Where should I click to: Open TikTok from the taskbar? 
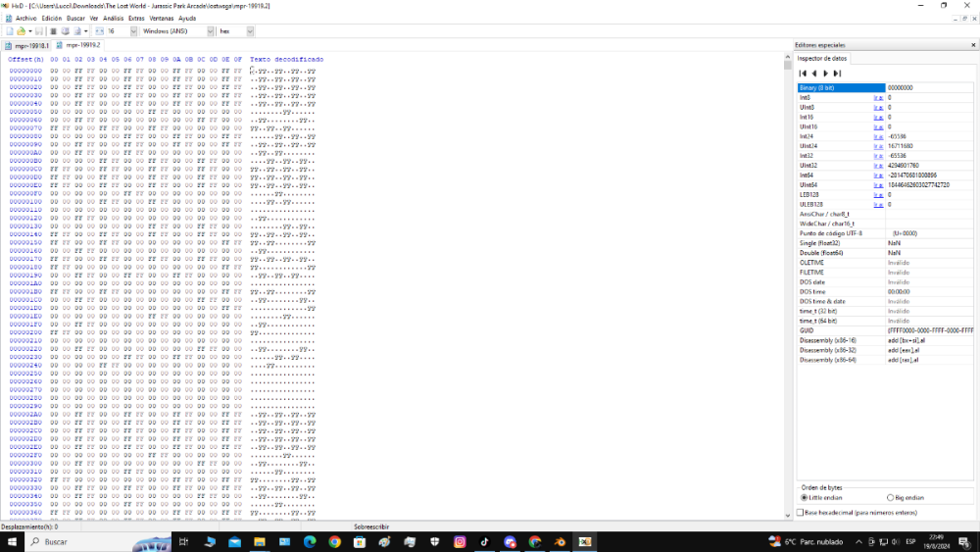484,542
